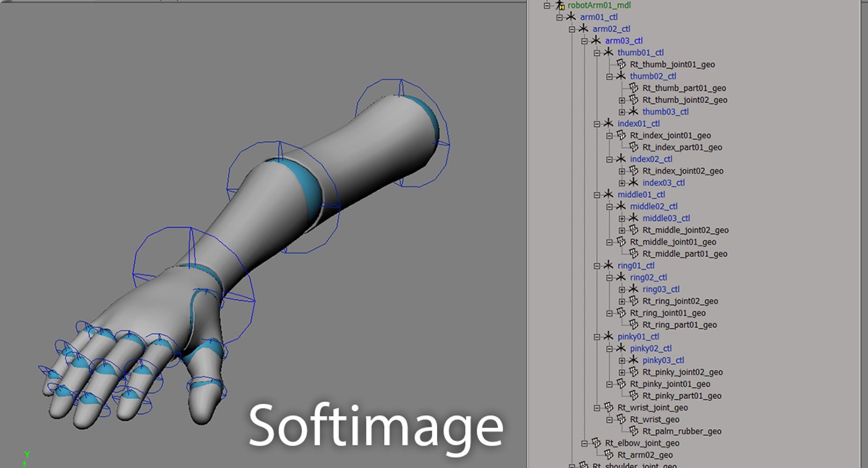
Task: Collapse the arm01_ctl node
Action: pyautogui.click(x=559, y=17)
